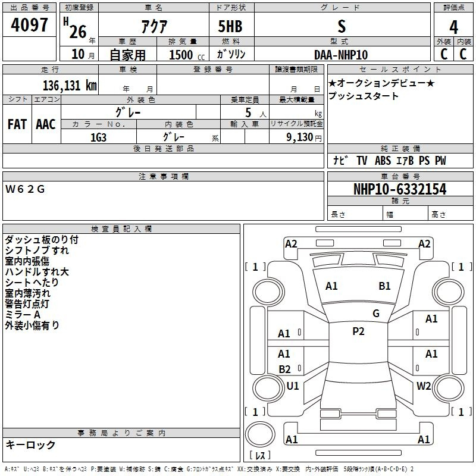Click the model code DAA-NHP10
Viewport: 476px width, 476px height.
click(x=341, y=54)
